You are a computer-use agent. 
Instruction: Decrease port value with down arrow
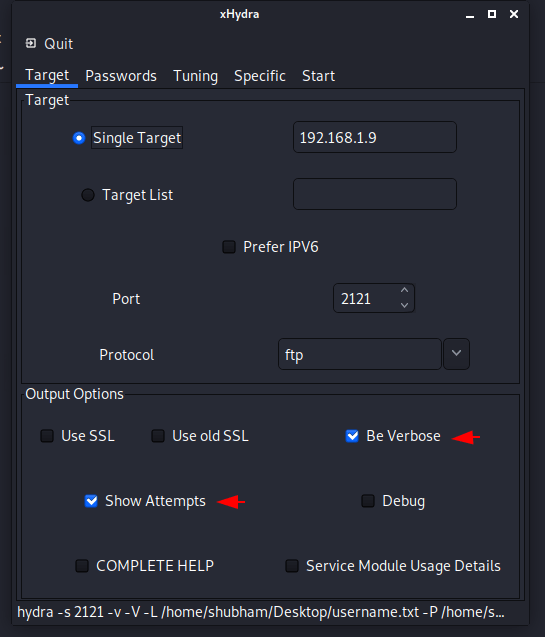coord(404,305)
